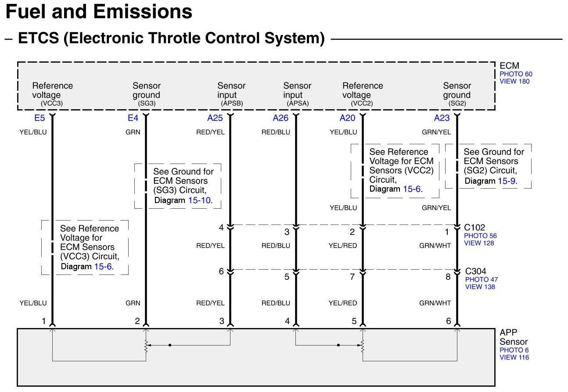Open the ECM VIEW 180 link

[514, 81]
